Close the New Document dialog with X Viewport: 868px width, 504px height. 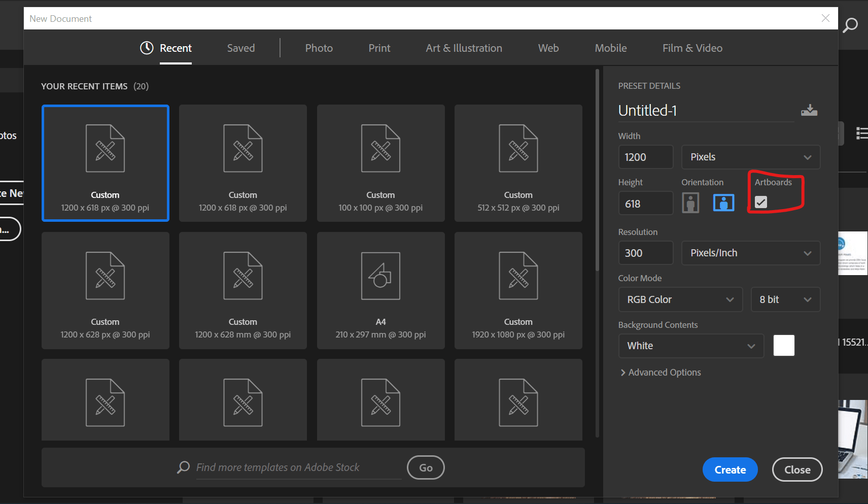pyautogui.click(x=825, y=18)
